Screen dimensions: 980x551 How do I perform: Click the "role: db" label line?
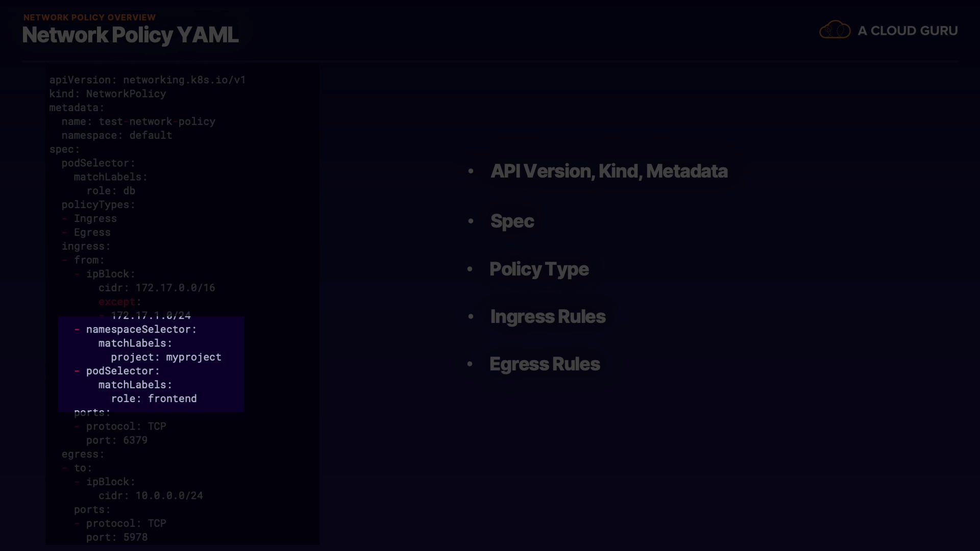click(x=111, y=191)
